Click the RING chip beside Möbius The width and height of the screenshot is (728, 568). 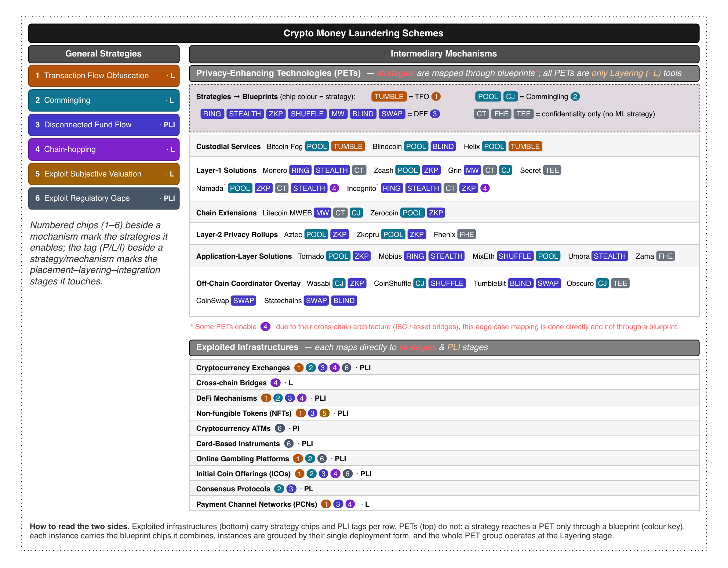[415, 256]
